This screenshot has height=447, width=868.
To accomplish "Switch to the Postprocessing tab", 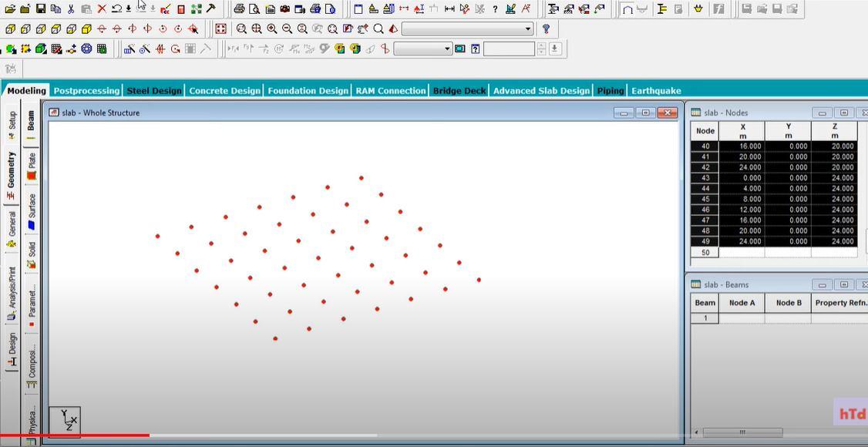I will pyautogui.click(x=86, y=91).
